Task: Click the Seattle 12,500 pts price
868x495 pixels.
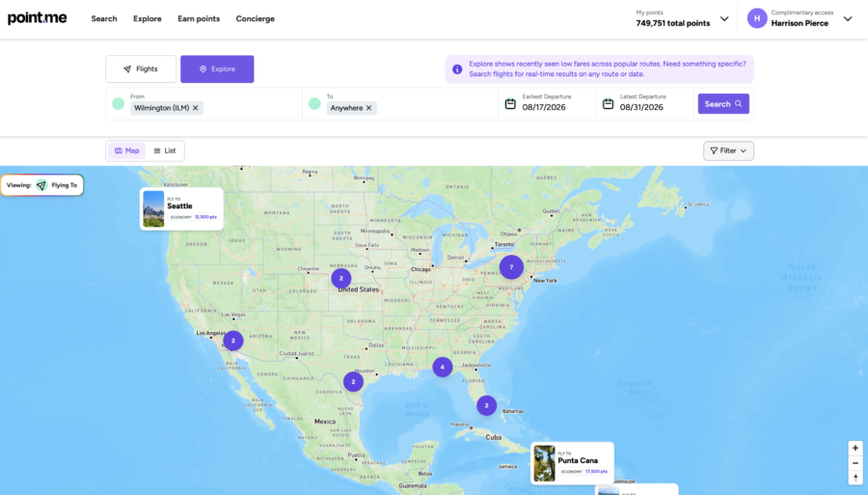Action: point(205,217)
